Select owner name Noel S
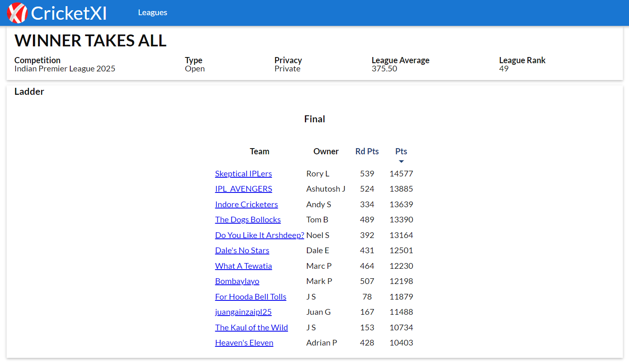The height and width of the screenshot is (364, 629). coord(318,235)
